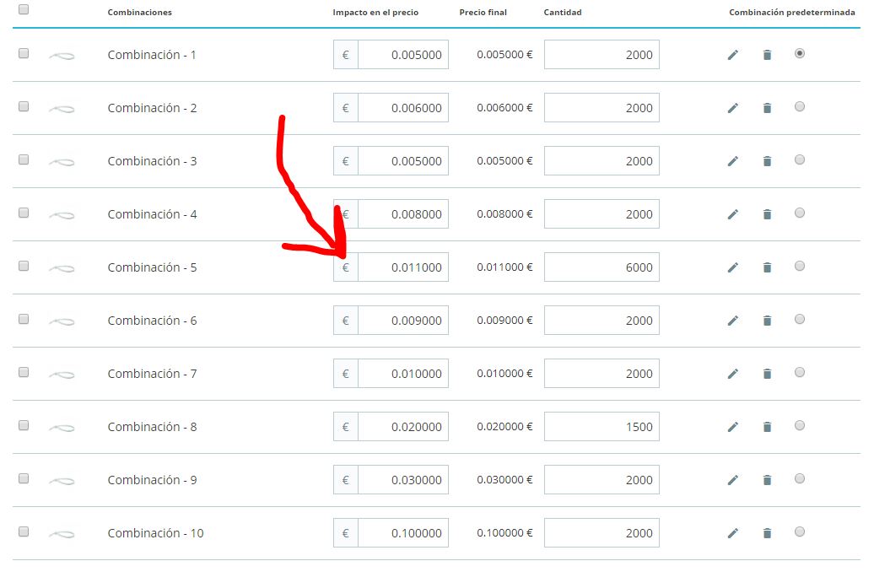Tick the checkbox for Combinación - 1

click(x=24, y=53)
